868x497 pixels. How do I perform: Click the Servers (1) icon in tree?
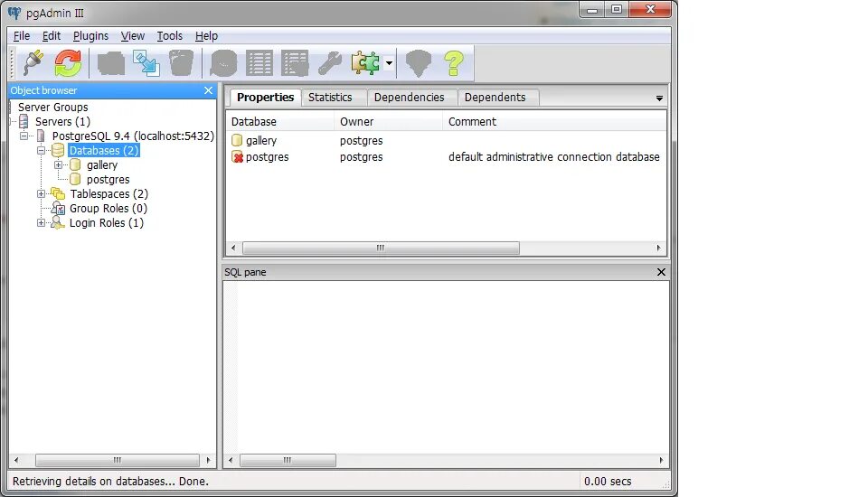point(24,122)
